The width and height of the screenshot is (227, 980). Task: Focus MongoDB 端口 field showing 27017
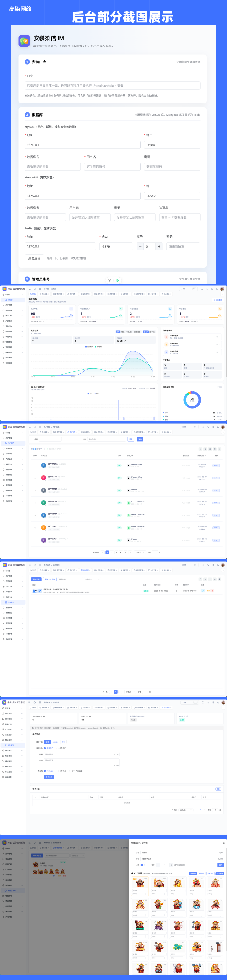coord(172,196)
